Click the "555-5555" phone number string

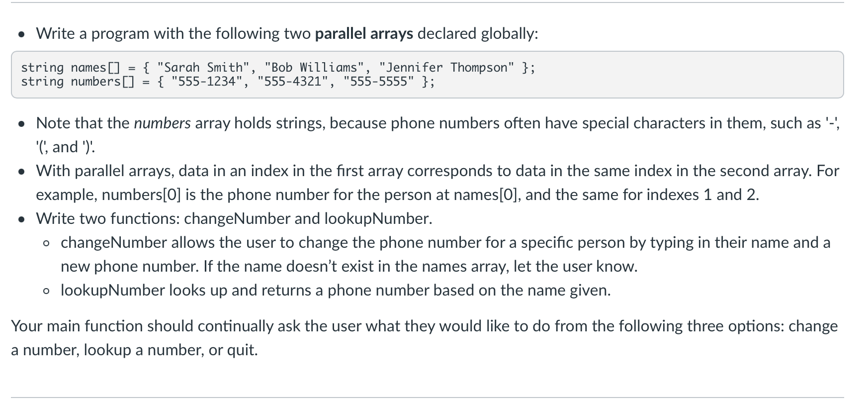click(x=378, y=81)
